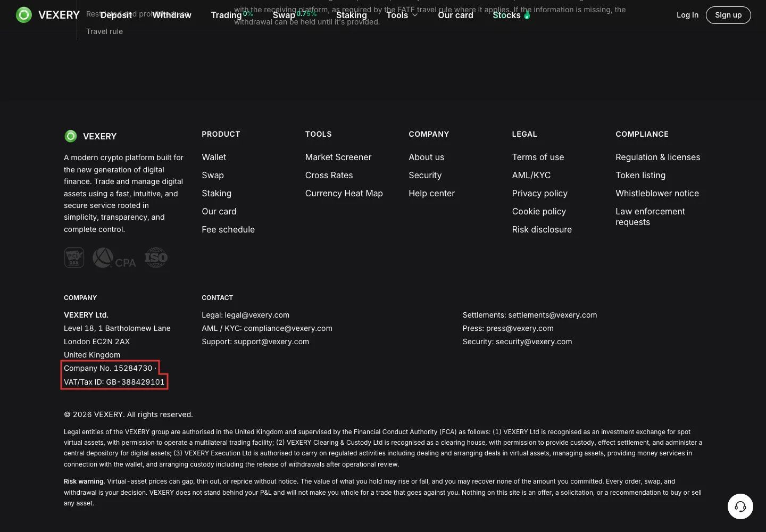
Task: Click the ISO certification badge
Action: [156, 257]
